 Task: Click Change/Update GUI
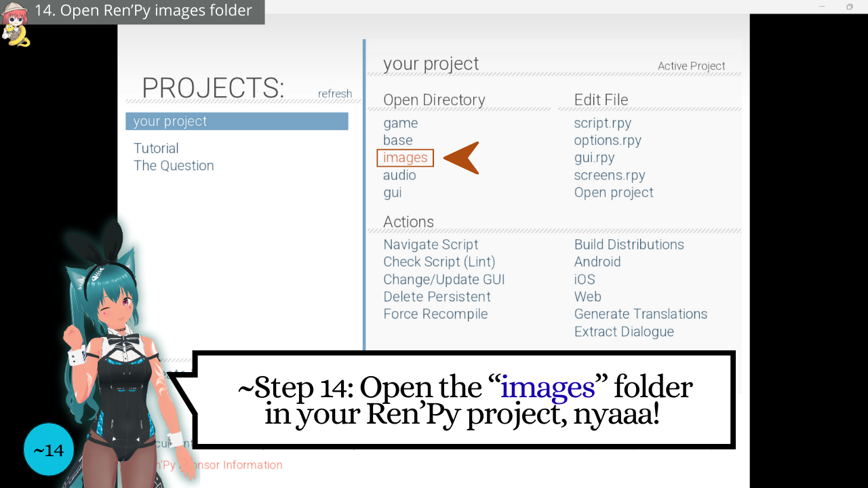tap(444, 279)
